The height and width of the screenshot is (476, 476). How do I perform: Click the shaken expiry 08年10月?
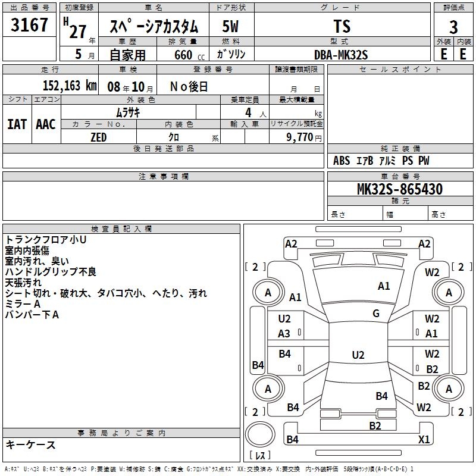point(130,87)
